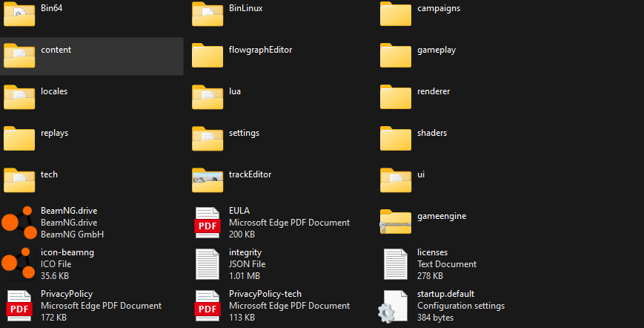Click the 'ICO File' type text
Viewport: 644px width, 328px height.
click(56, 264)
